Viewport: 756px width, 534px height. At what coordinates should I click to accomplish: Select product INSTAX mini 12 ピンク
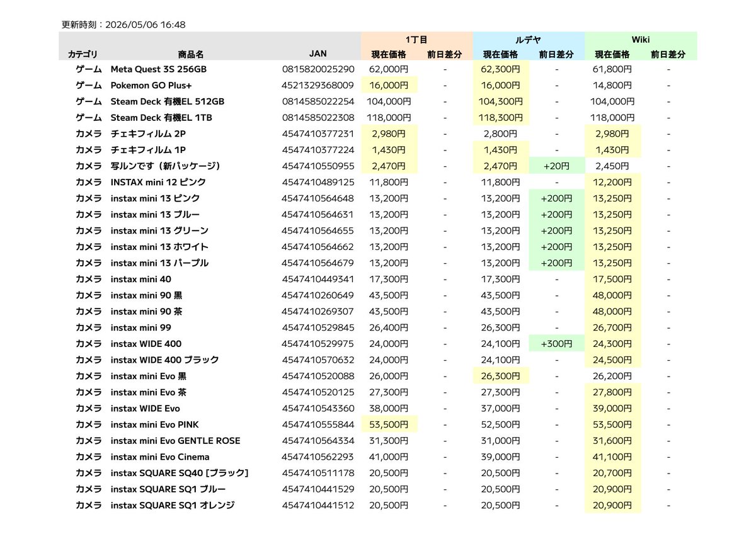[158, 182]
